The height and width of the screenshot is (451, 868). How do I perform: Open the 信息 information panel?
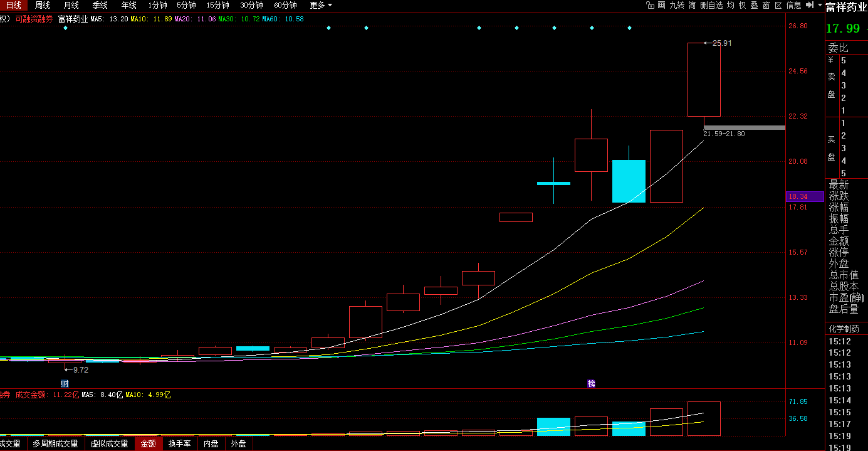[x=793, y=5]
